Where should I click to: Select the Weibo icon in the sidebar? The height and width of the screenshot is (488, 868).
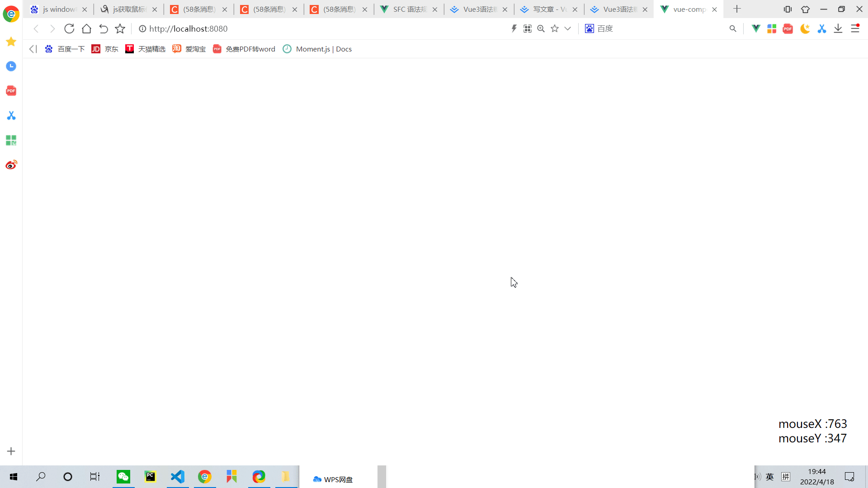click(x=11, y=164)
